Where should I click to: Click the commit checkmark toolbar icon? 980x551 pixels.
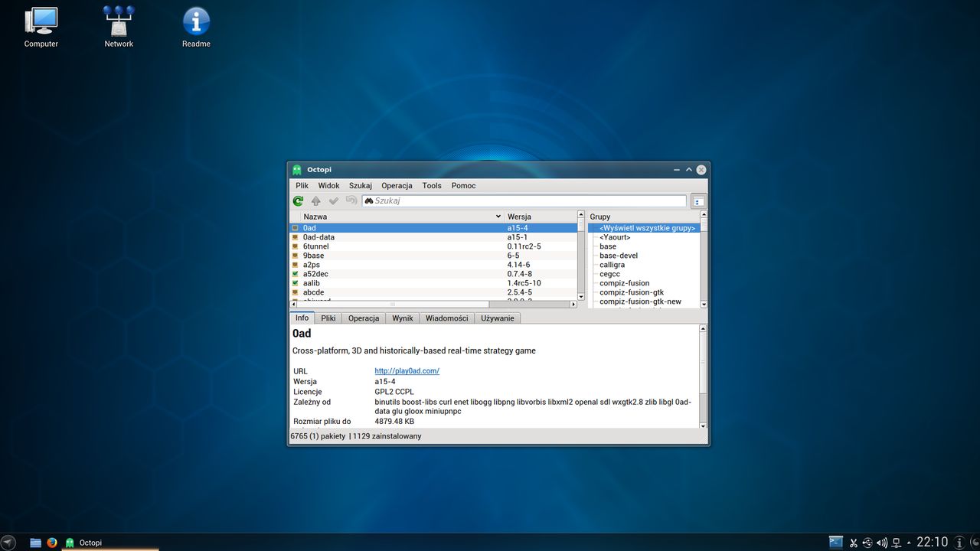coord(334,201)
